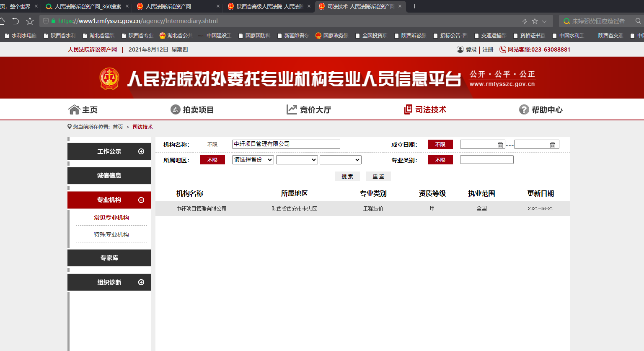The image size is (644, 351).
Task: Click the home icon next to 主页
Action: [x=74, y=109]
